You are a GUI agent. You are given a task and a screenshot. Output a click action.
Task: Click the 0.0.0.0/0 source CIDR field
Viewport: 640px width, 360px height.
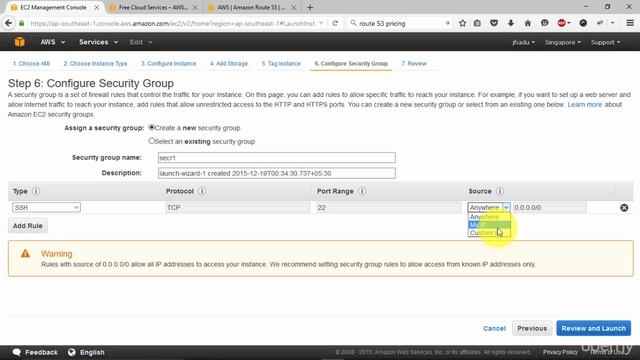[549, 207]
